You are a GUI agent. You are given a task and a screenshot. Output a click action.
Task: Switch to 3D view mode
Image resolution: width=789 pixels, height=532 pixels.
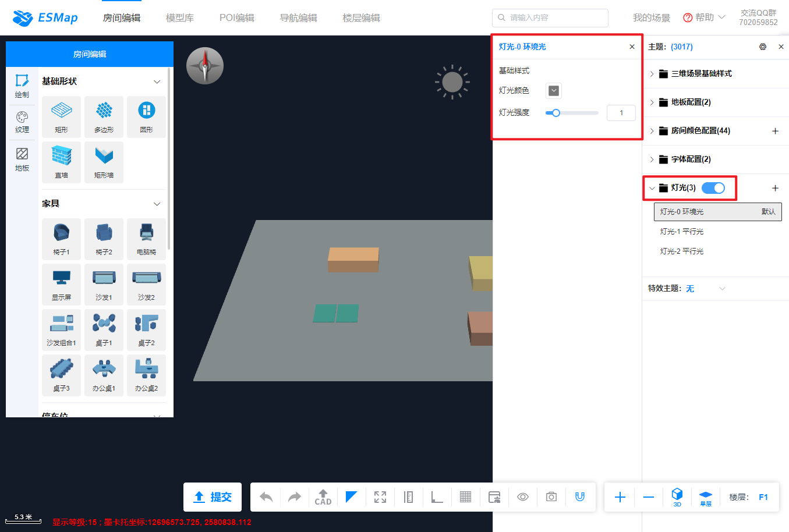(677, 497)
